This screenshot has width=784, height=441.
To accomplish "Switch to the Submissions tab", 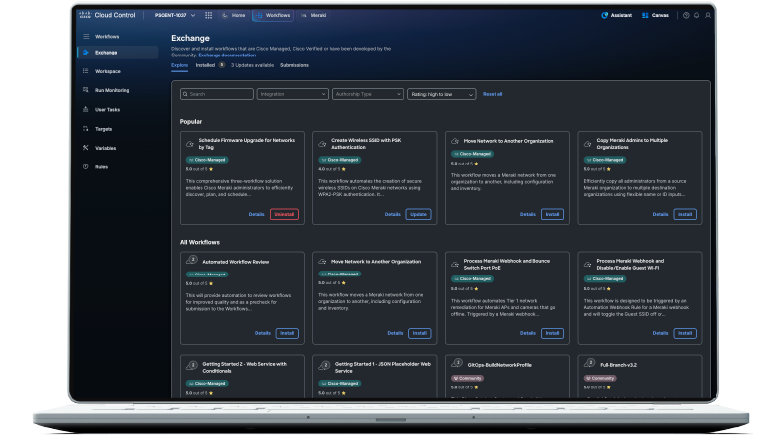I will [294, 66].
